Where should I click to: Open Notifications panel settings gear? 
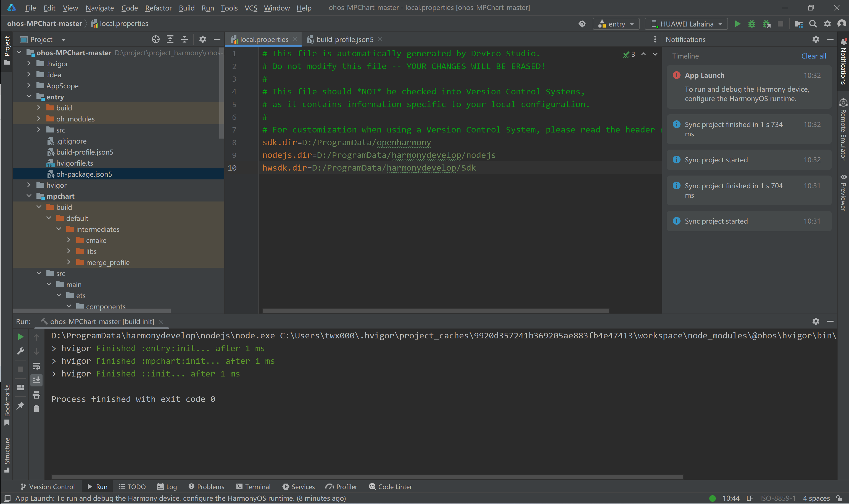point(815,39)
